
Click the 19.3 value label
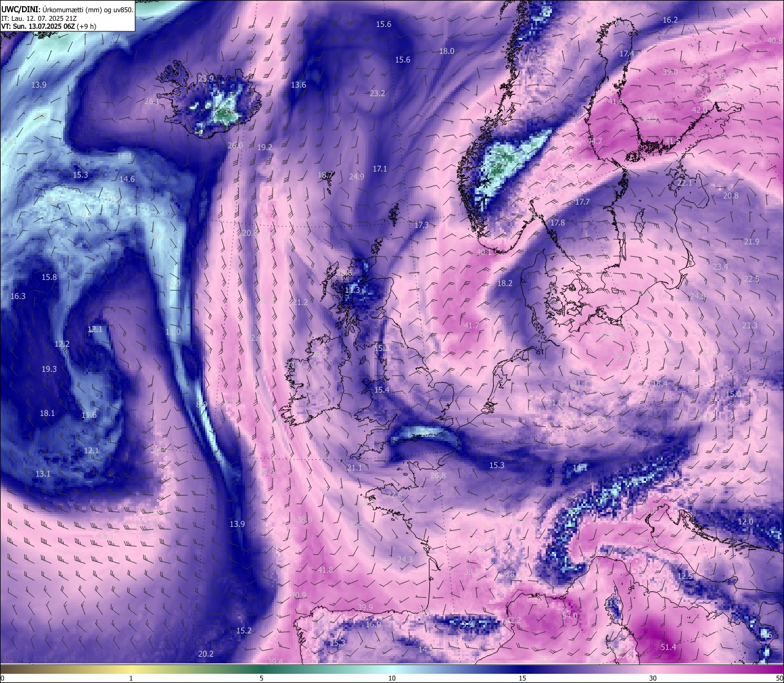(49, 369)
